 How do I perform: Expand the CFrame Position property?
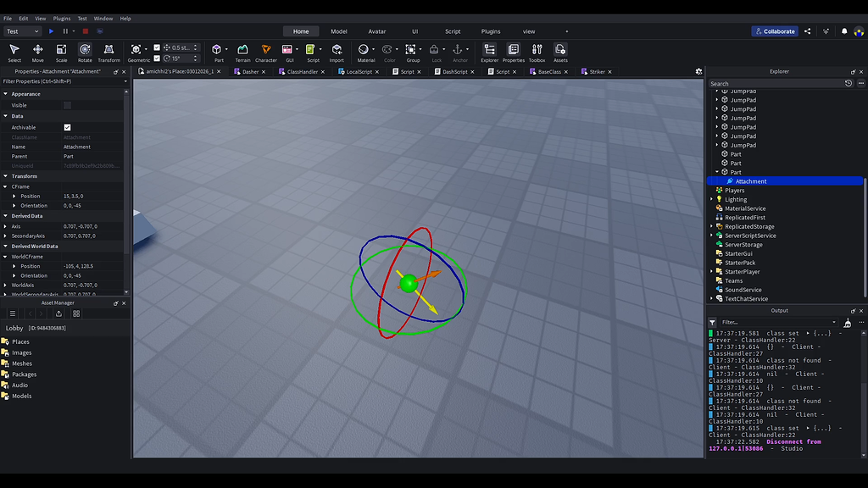tap(14, 196)
